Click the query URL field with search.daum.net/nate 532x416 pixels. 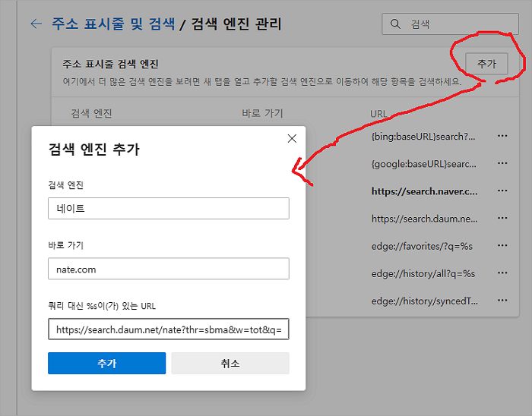pyautogui.click(x=168, y=329)
